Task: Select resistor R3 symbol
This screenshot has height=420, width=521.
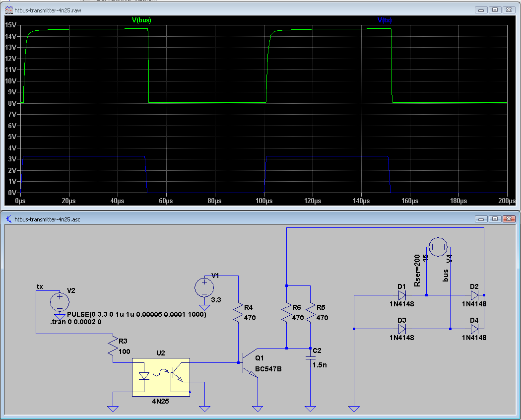Action: (114, 346)
